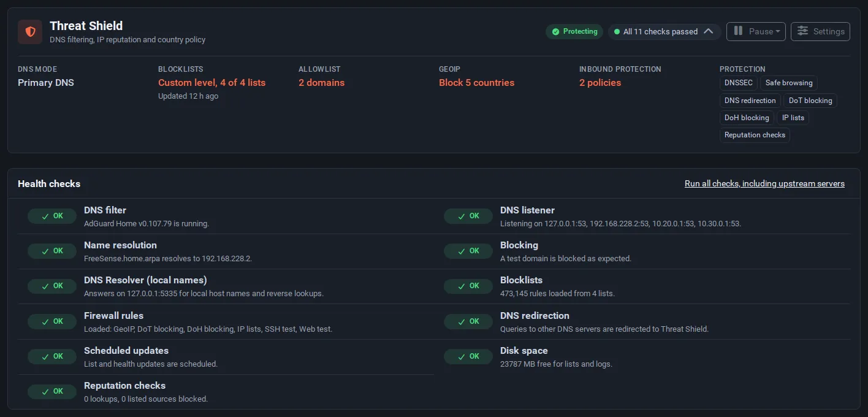Click the Threat Shield title heading
This screenshot has height=417, width=868.
86,26
